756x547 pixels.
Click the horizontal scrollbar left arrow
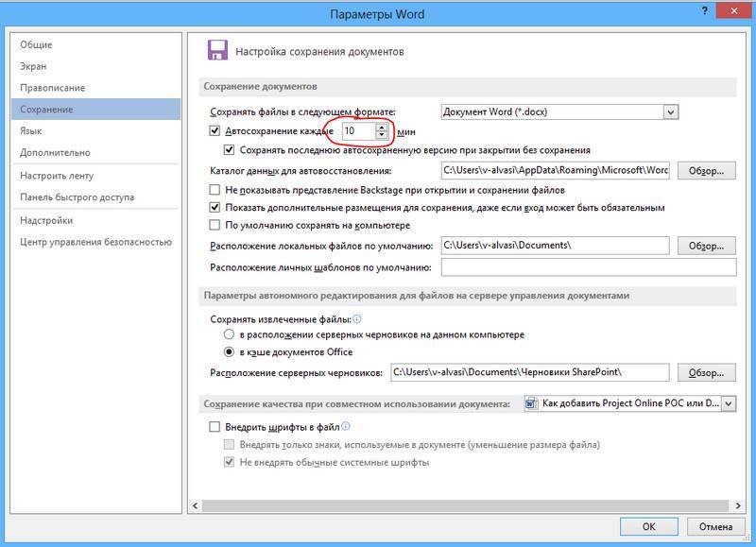[x=195, y=505]
